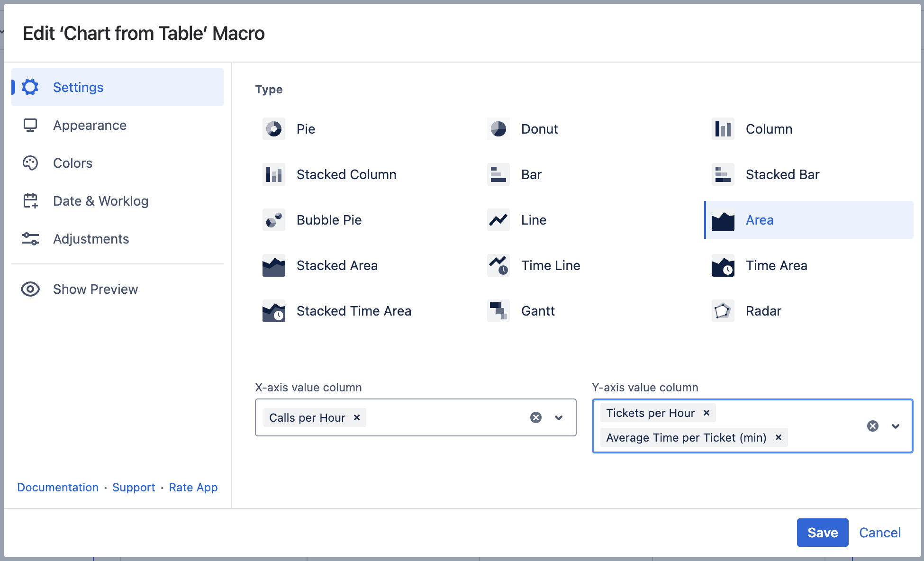
Task: Pick the Stacked Column chart icon
Action: (x=273, y=174)
